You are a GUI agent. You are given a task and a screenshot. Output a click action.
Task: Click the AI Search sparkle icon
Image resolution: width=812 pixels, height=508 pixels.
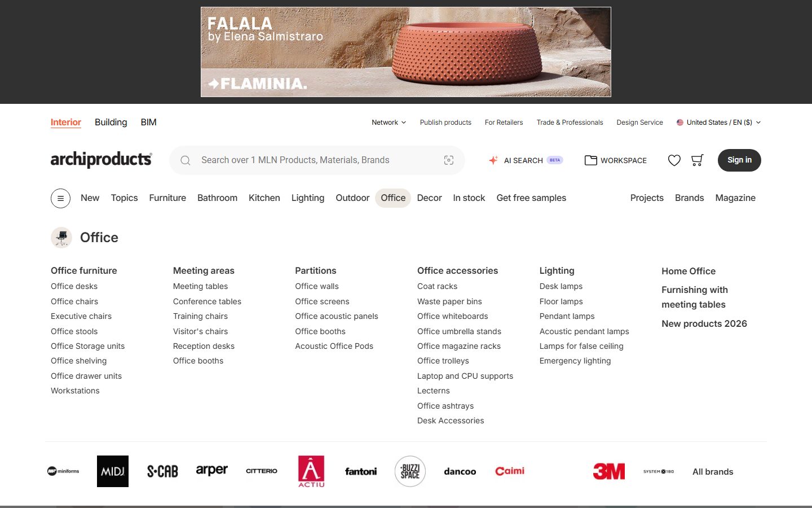click(x=493, y=160)
